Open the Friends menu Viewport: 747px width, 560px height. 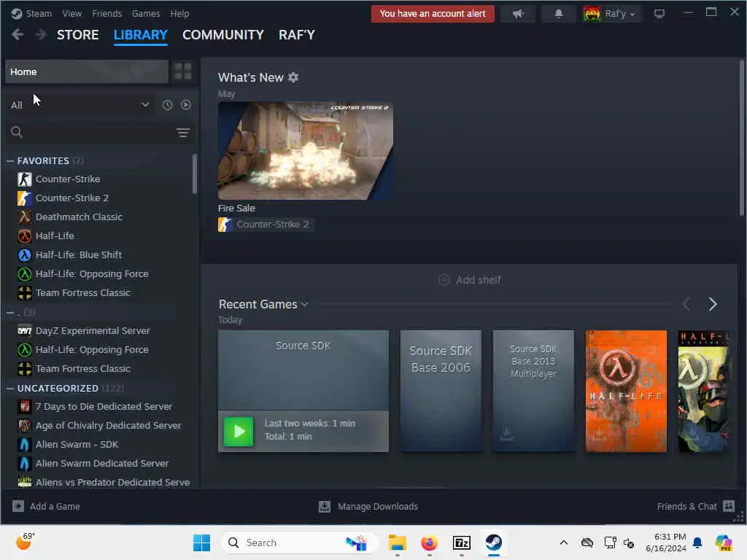click(107, 13)
